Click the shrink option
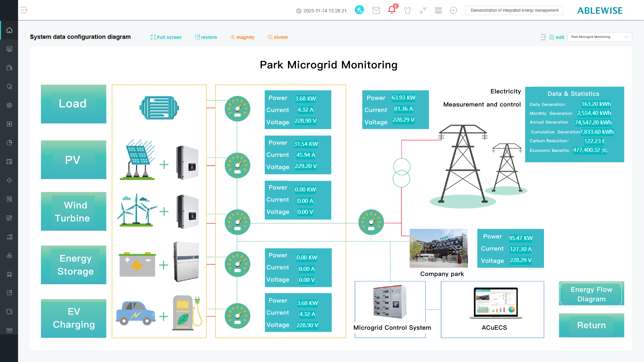The image size is (644, 362). pyautogui.click(x=278, y=37)
